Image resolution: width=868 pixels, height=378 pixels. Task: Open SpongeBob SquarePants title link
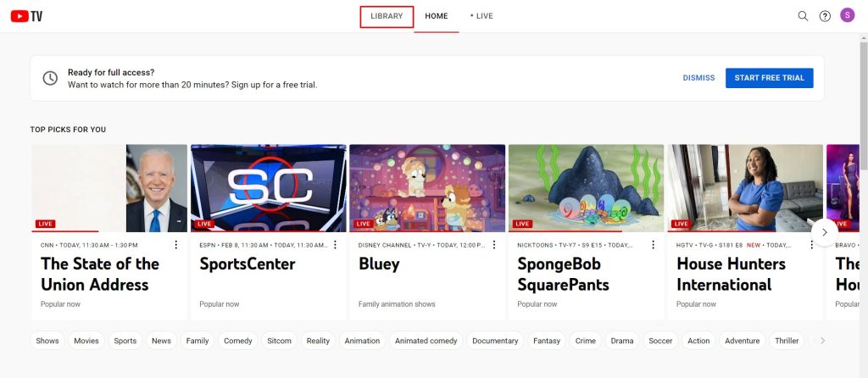pyautogui.click(x=563, y=274)
